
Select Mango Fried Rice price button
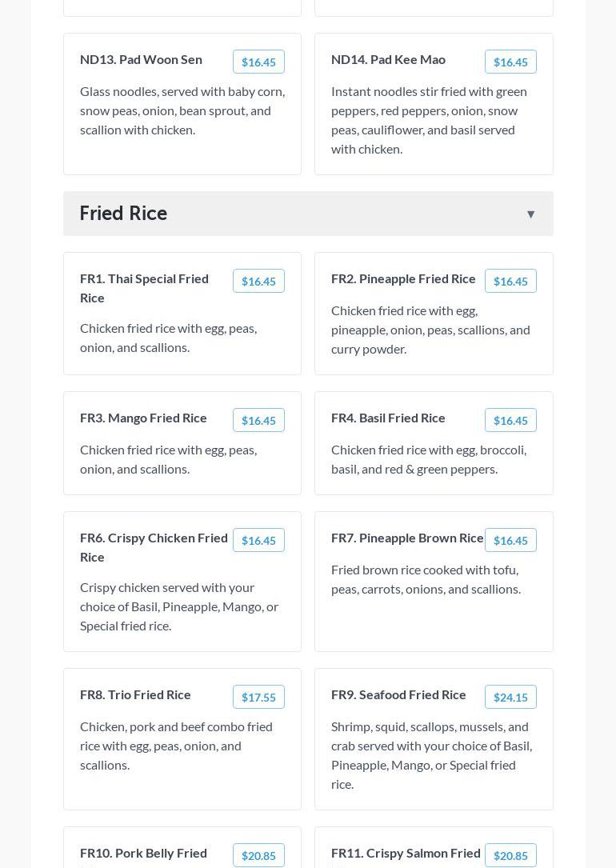point(258,421)
